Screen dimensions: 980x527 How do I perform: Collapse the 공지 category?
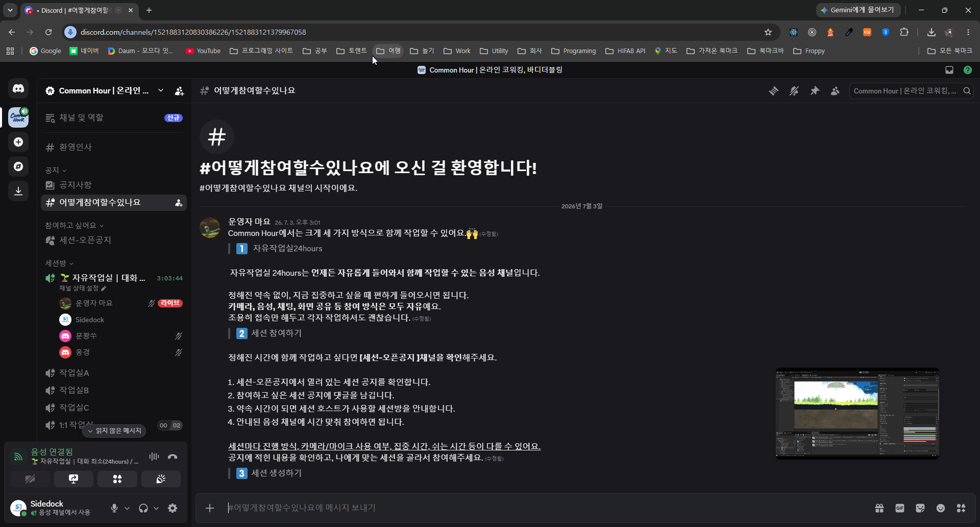(56, 170)
